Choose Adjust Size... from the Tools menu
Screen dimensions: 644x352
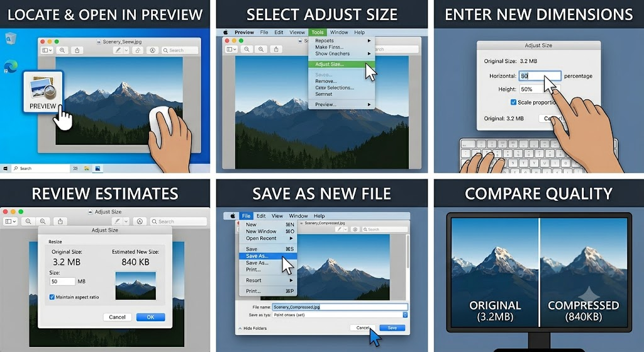click(x=341, y=64)
